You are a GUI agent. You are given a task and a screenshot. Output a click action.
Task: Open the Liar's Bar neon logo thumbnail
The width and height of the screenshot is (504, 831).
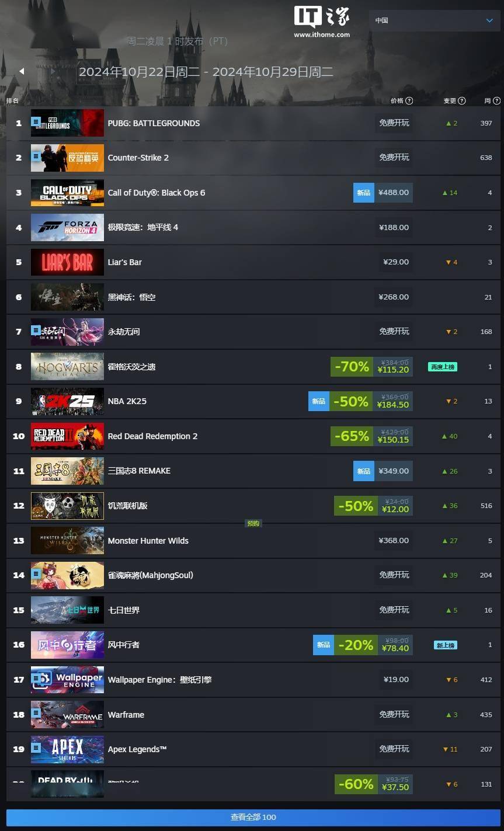tap(67, 262)
